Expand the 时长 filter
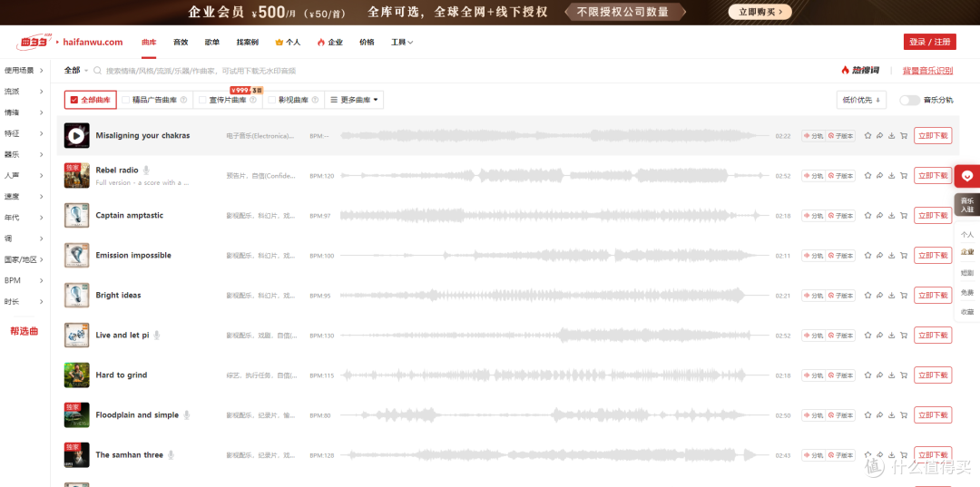Image resolution: width=980 pixels, height=487 pixels. click(x=24, y=302)
